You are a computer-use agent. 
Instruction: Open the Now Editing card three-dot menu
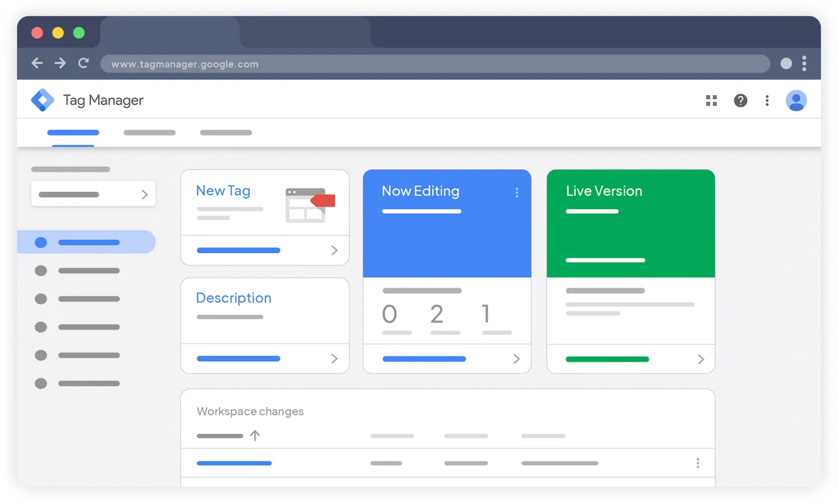coord(517,193)
